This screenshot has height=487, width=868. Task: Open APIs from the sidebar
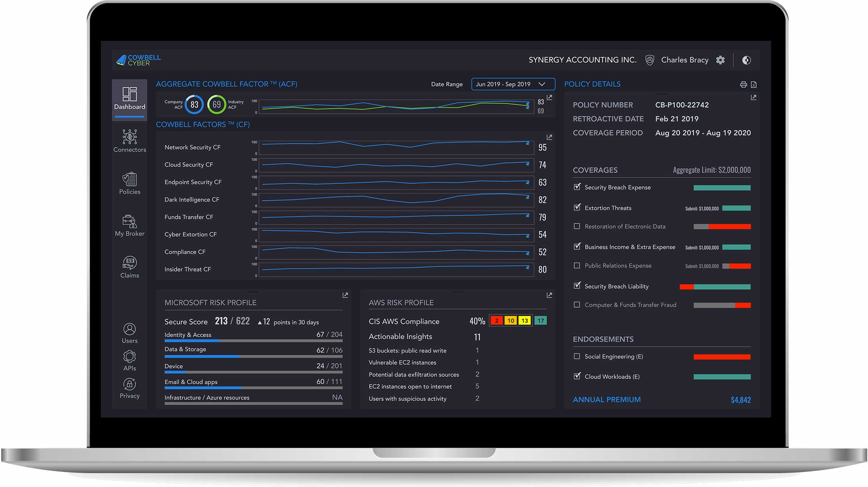pos(129,360)
